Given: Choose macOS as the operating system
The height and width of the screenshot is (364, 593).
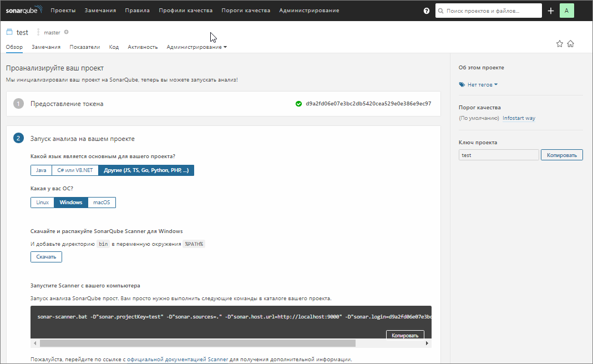Looking at the screenshot, I should tap(102, 203).
